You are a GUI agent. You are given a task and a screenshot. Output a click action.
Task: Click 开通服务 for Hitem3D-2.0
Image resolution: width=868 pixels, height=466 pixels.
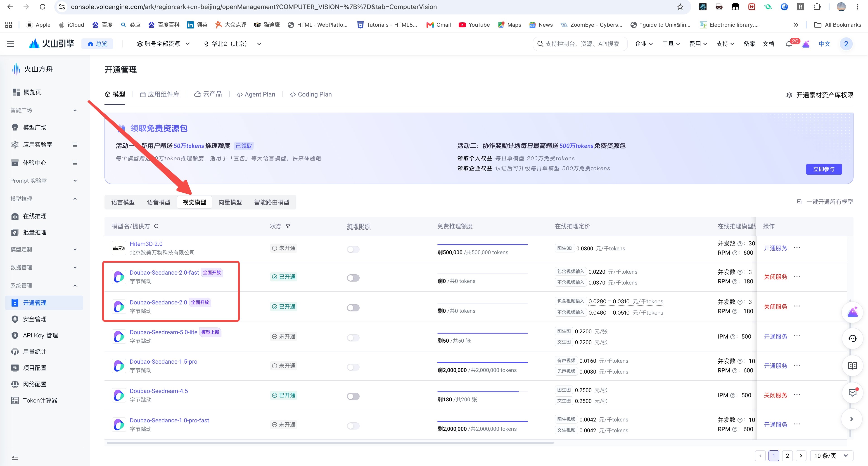tap(775, 248)
